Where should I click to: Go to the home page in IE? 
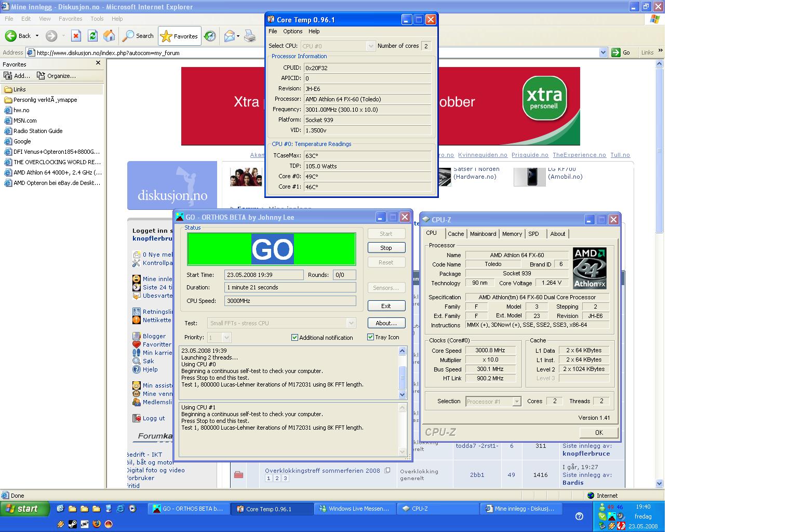click(109, 36)
